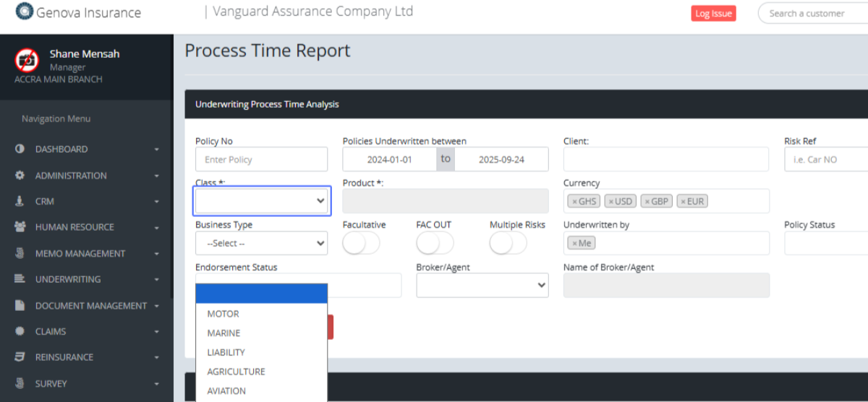The image size is (868, 402).
Task: Remove the GHS currency tag
Action: pos(574,202)
